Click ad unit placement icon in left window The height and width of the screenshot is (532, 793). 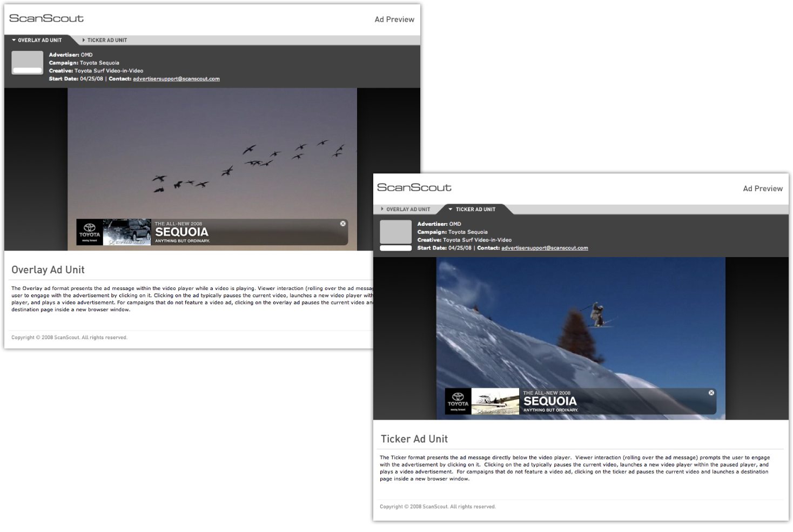click(27, 63)
